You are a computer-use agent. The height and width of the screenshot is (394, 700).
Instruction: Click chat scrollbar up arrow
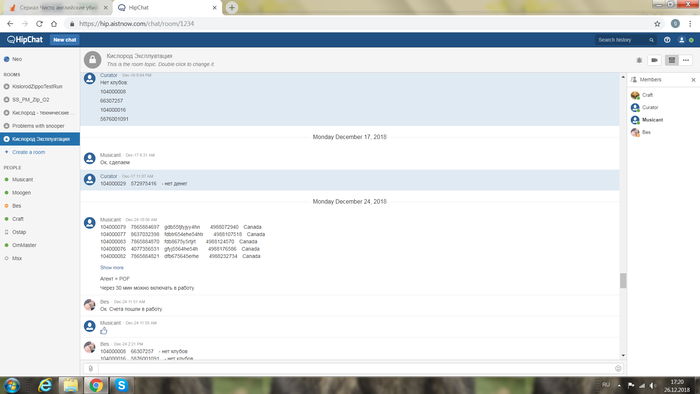click(x=623, y=77)
